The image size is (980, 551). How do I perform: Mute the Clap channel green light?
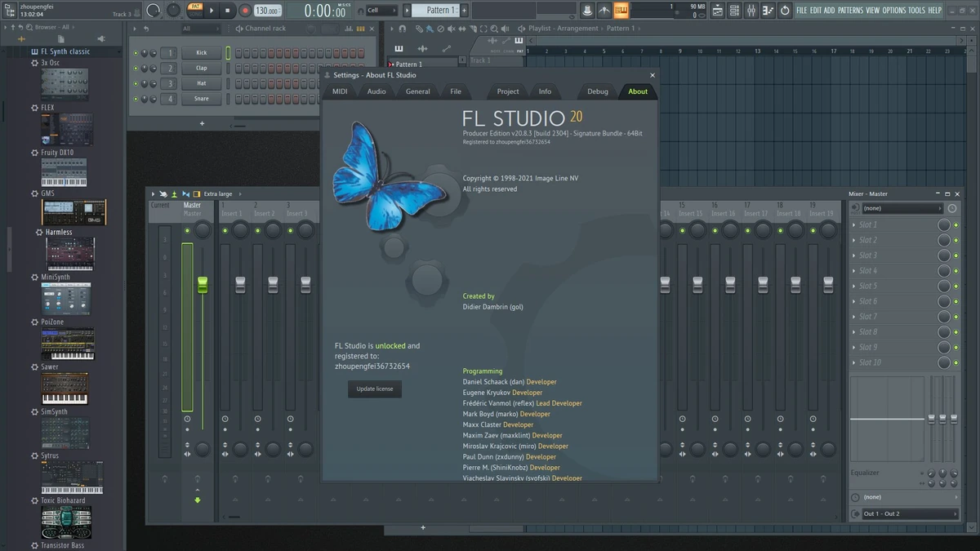136,69
